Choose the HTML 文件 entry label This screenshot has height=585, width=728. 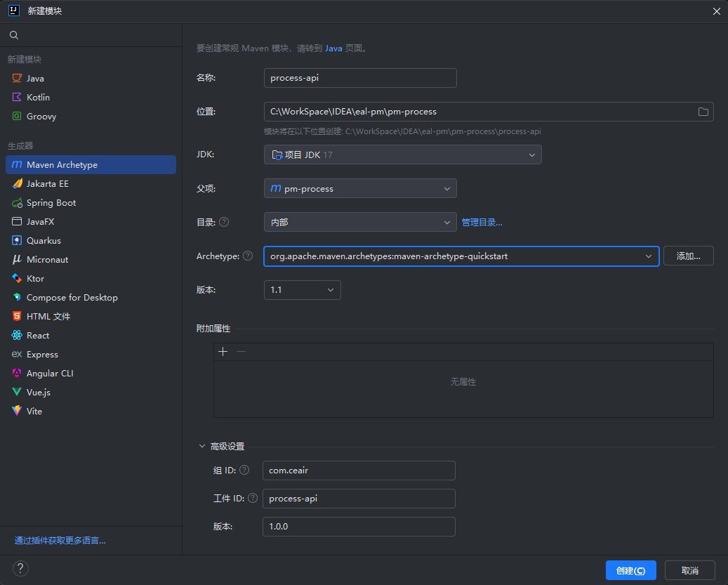(x=48, y=316)
